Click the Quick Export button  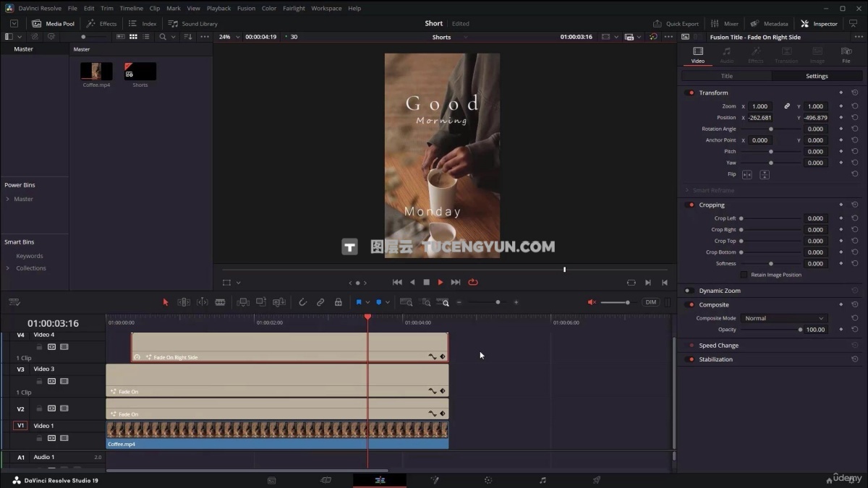point(676,24)
